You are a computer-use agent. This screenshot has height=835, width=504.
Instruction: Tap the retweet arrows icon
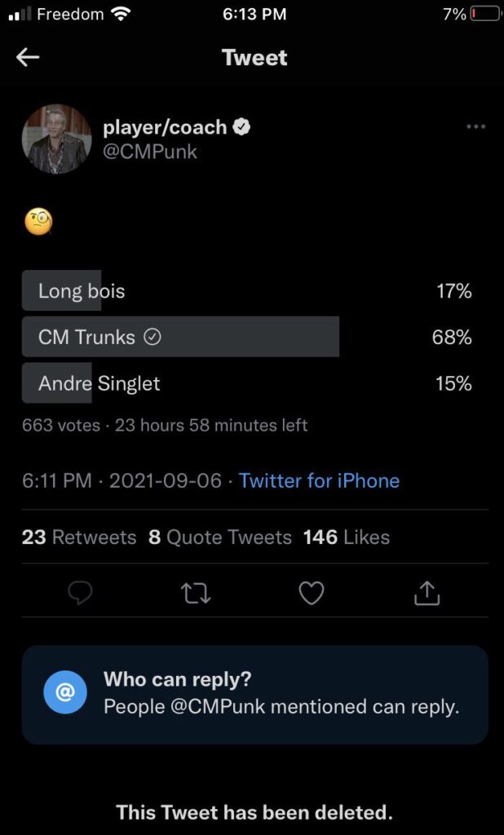click(196, 594)
